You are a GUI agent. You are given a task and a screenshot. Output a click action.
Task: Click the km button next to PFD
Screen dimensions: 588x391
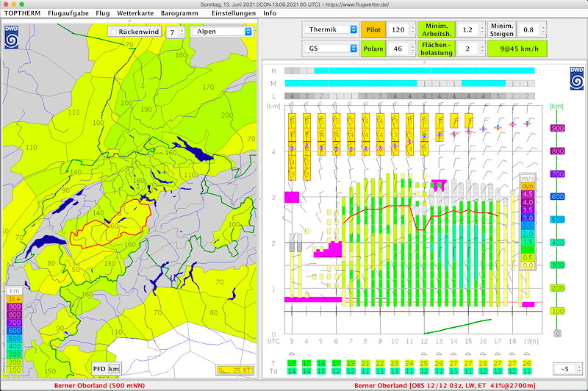pos(114,369)
